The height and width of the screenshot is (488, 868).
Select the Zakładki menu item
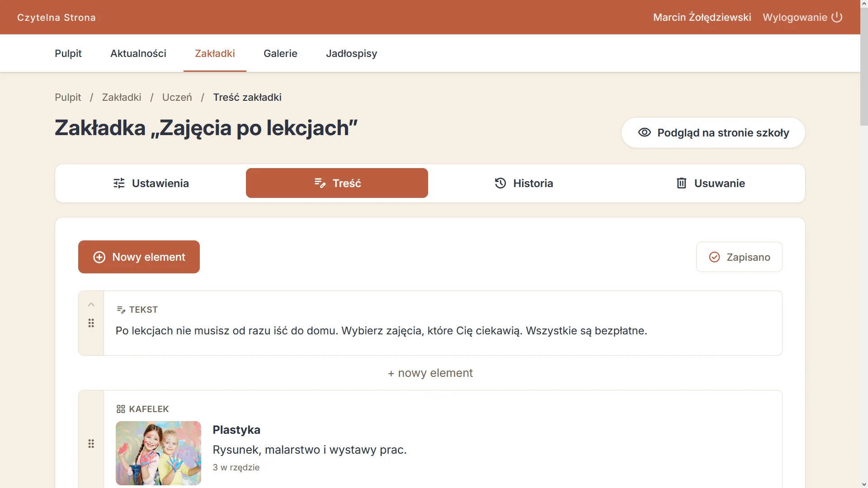click(x=215, y=53)
